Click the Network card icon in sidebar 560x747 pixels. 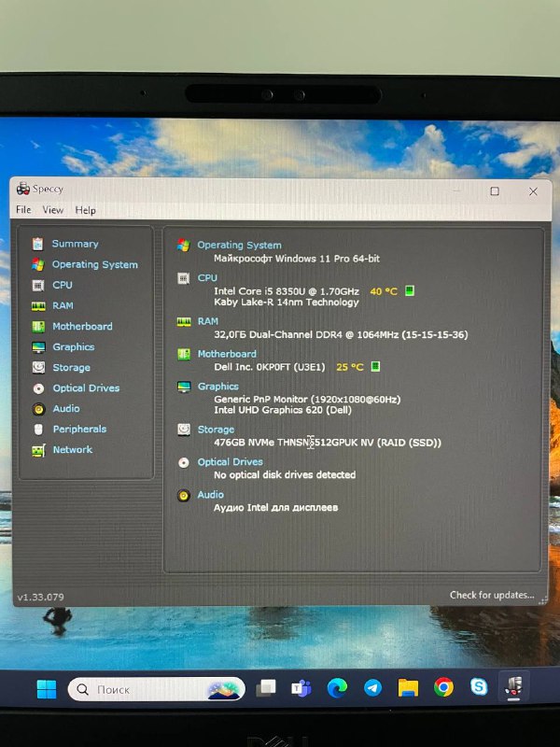click(x=38, y=450)
